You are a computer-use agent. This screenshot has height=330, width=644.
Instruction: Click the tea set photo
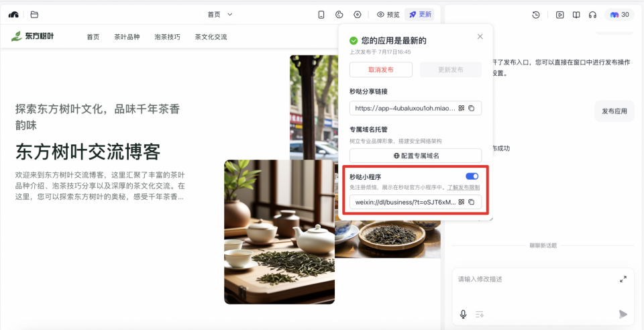pyautogui.click(x=279, y=232)
